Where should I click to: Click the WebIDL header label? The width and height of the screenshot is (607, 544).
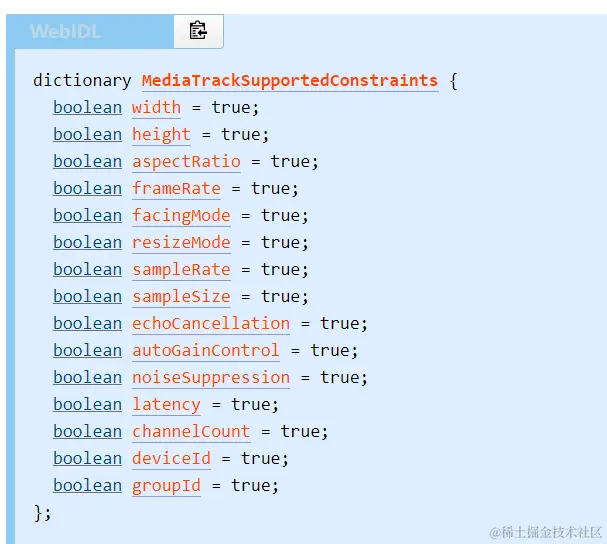tap(65, 31)
